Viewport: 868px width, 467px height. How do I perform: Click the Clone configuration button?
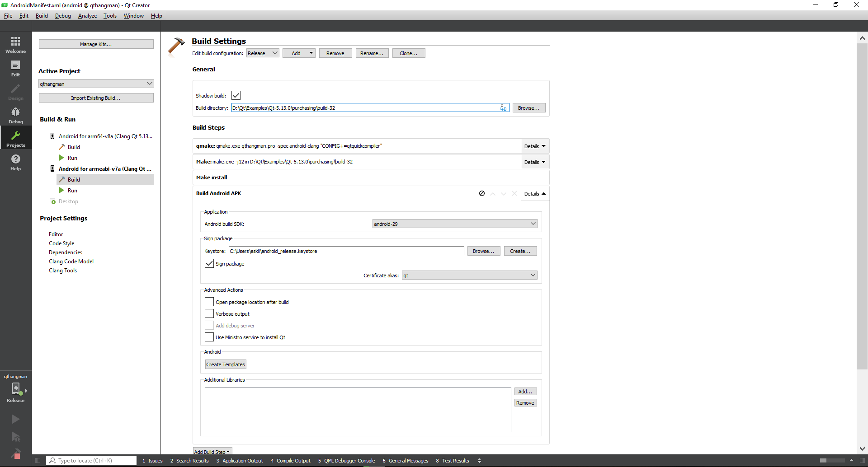pos(409,53)
